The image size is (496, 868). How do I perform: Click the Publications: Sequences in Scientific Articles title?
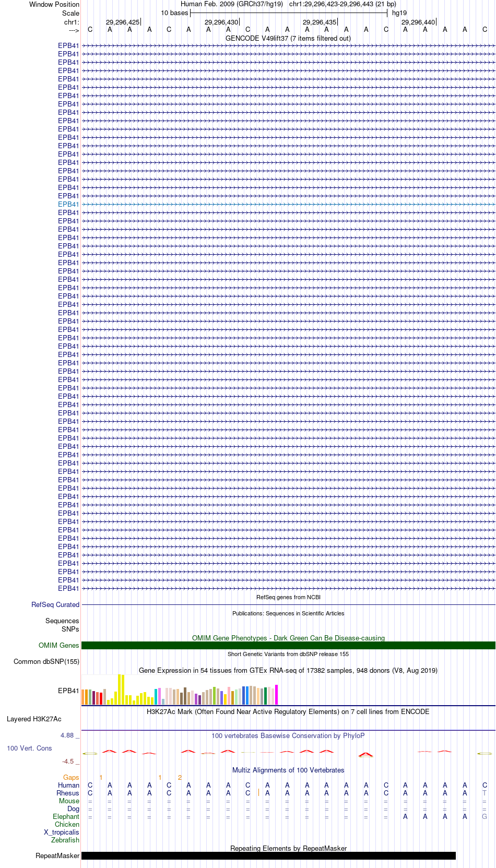click(x=288, y=613)
